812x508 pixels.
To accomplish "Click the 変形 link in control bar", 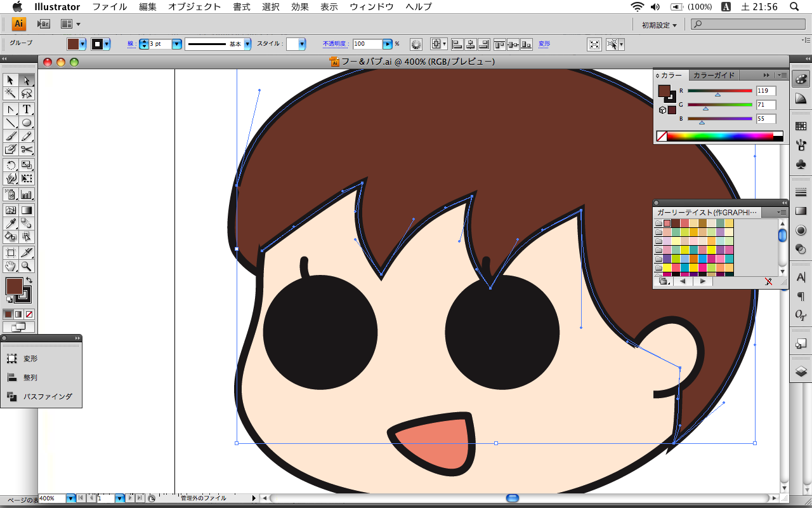I will [x=544, y=44].
